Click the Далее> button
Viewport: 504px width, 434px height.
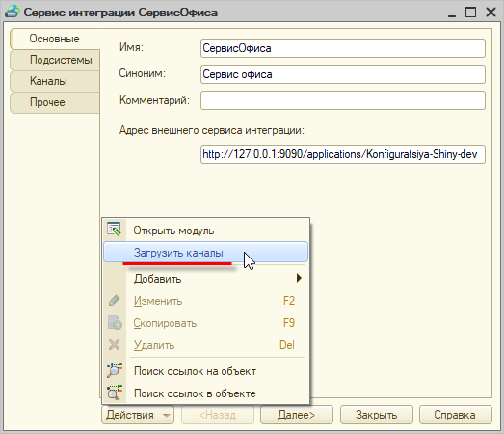click(x=297, y=415)
